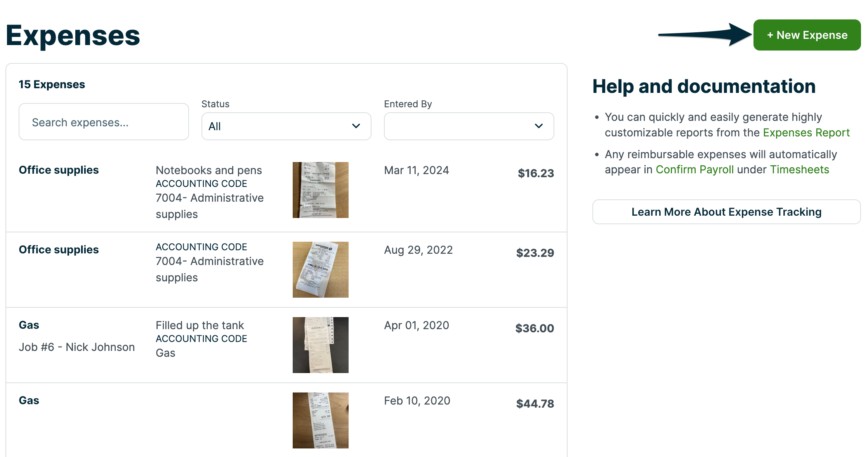Select the $44.78 Gas expense title

pos(29,401)
